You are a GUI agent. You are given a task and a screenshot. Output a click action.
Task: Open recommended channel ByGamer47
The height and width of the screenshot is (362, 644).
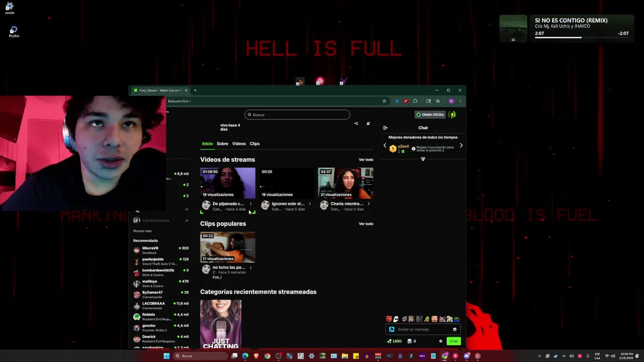(161, 295)
